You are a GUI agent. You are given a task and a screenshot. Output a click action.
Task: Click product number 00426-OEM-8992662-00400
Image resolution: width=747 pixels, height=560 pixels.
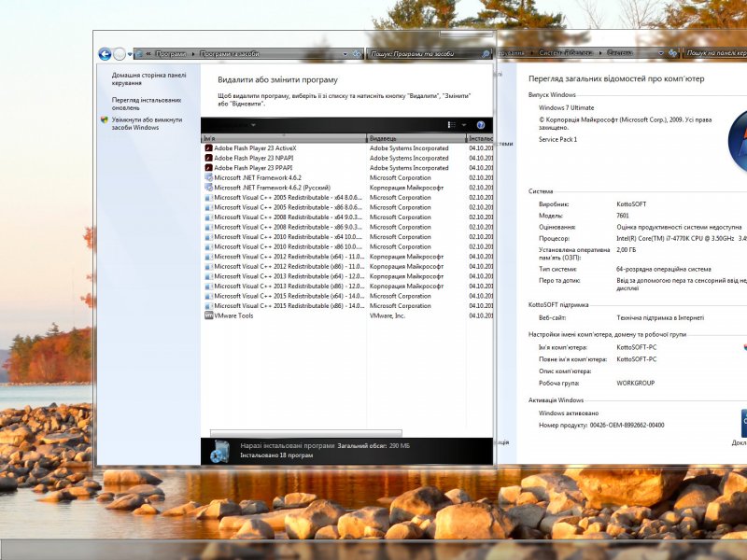(x=627, y=425)
